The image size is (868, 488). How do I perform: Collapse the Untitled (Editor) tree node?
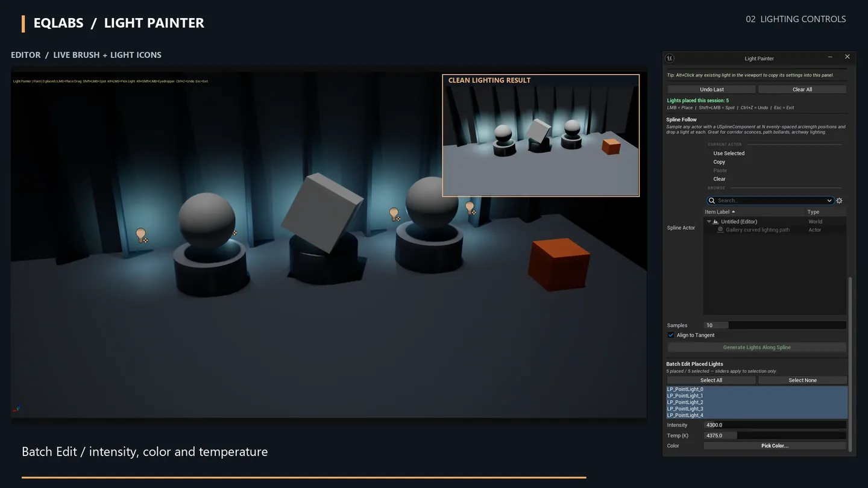(x=709, y=222)
